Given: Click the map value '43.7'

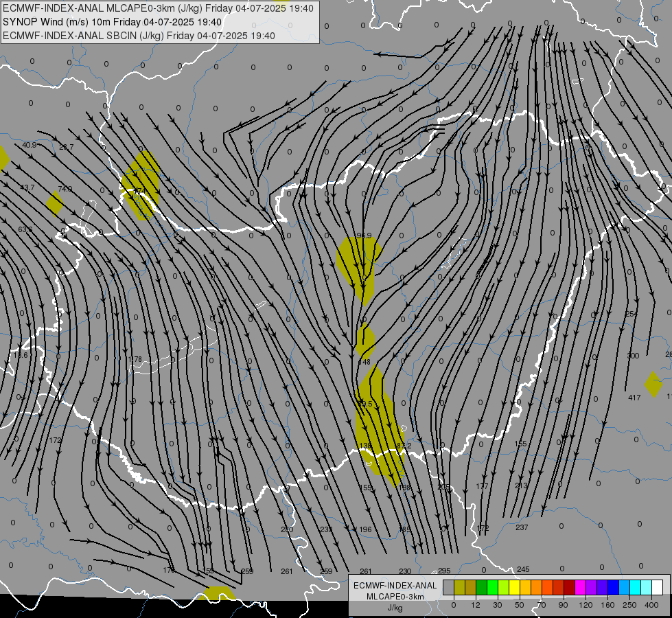Looking at the screenshot, I should click(27, 187).
